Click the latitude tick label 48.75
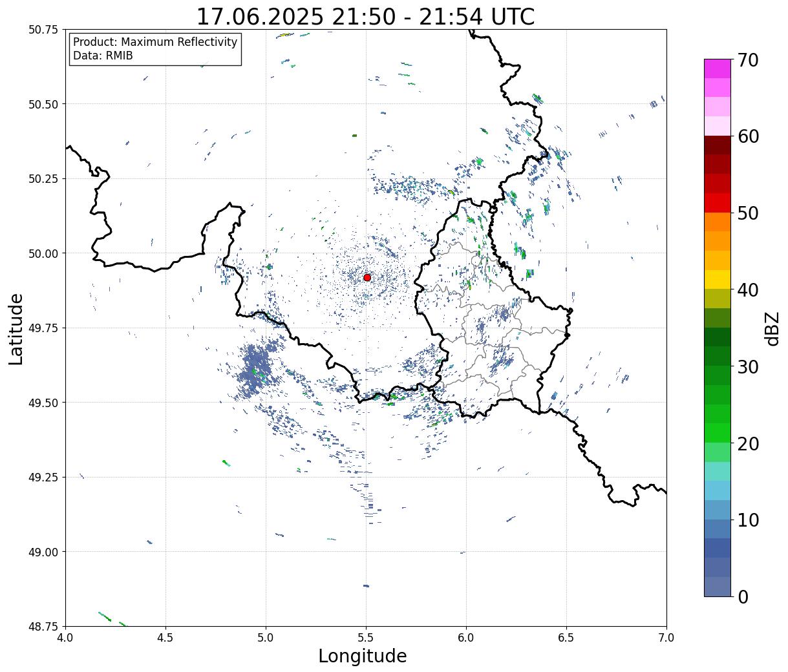 (x=43, y=627)
